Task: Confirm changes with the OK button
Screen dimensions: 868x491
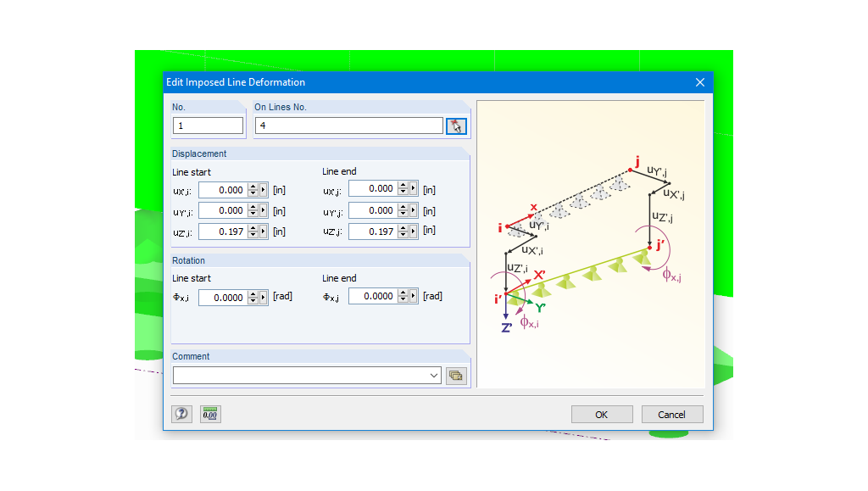Action: click(x=602, y=414)
